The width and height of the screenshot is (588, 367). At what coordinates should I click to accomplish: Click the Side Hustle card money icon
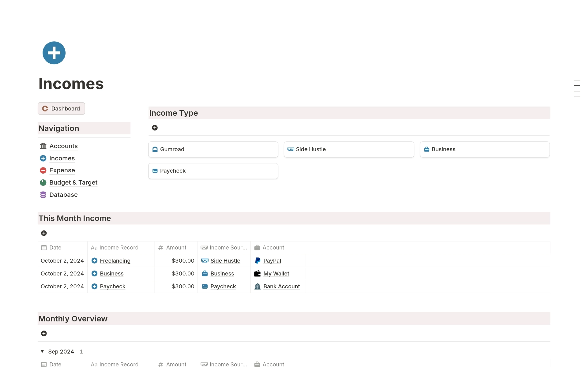click(x=291, y=149)
